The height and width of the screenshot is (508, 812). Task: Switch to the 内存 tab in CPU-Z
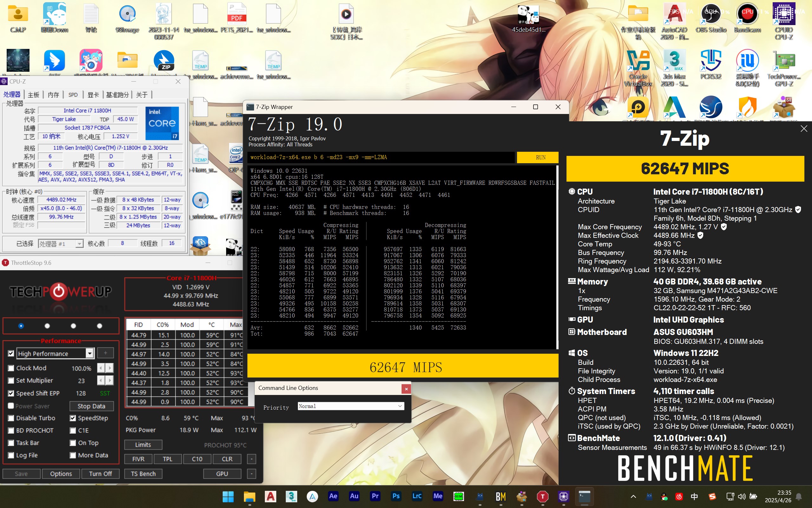[53, 95]
